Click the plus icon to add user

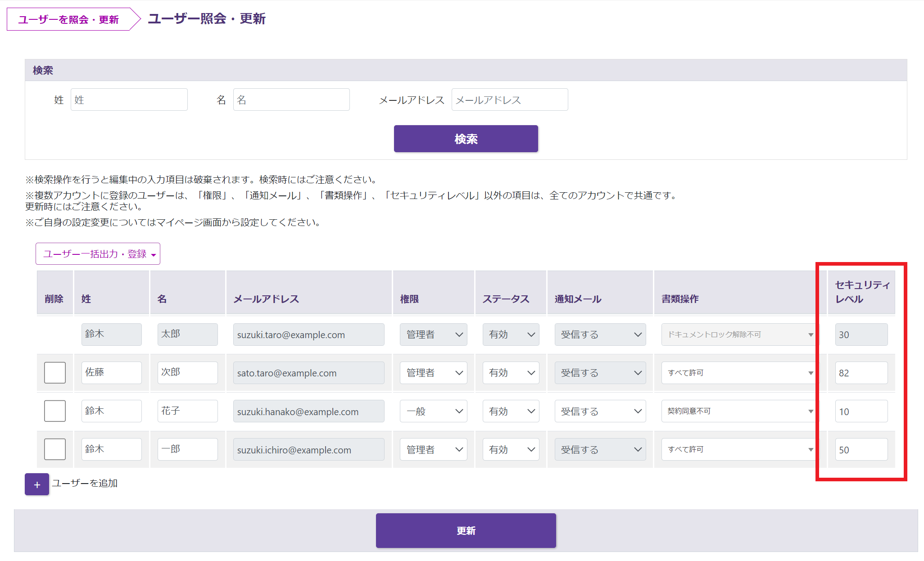coord(37,484)
